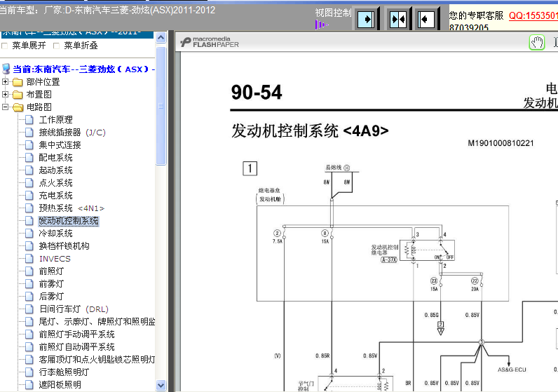Open the QQ customer service link

pyautogui.click(x=533, y=15)
